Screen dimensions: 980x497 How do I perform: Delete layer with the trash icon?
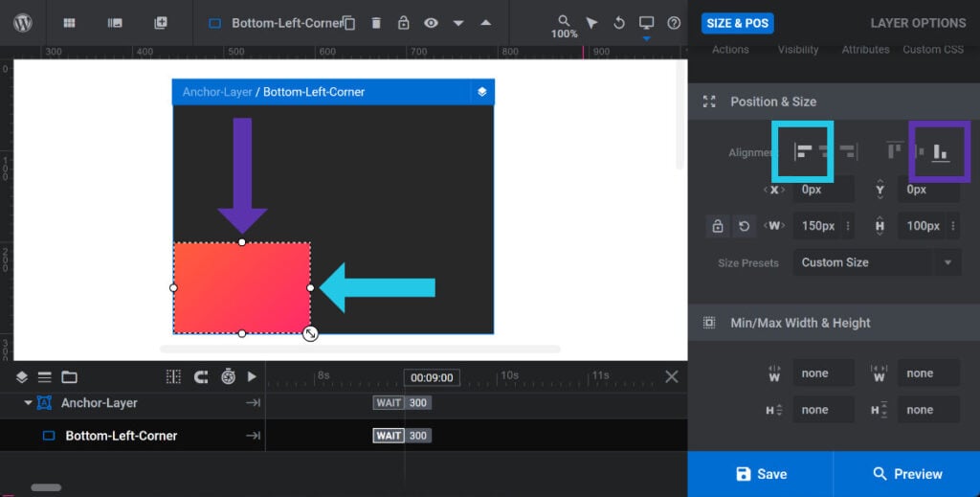(376, 23)
